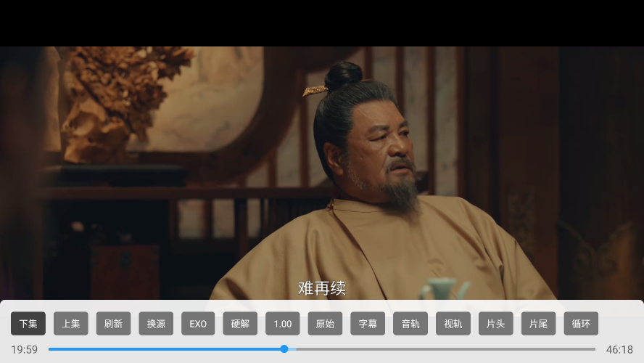Viewport: 644px width, 363px height.
Task: Select the 音轨 audio track button
Action: tap(410, 324)
